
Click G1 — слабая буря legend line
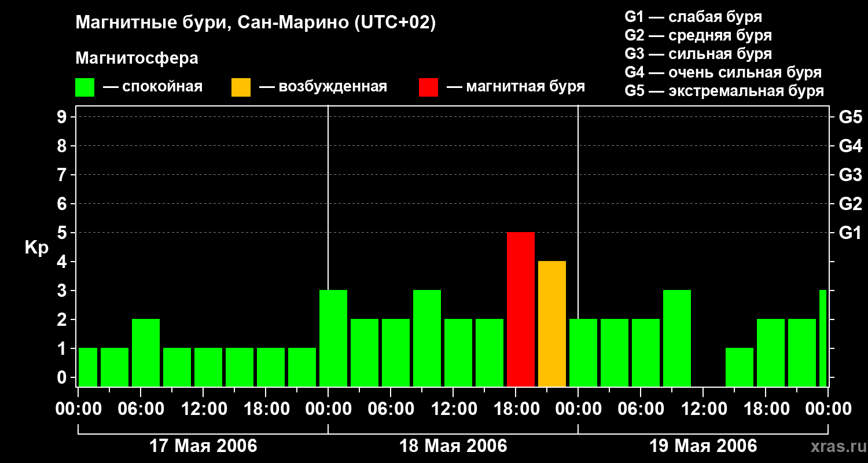pos(693,17)
